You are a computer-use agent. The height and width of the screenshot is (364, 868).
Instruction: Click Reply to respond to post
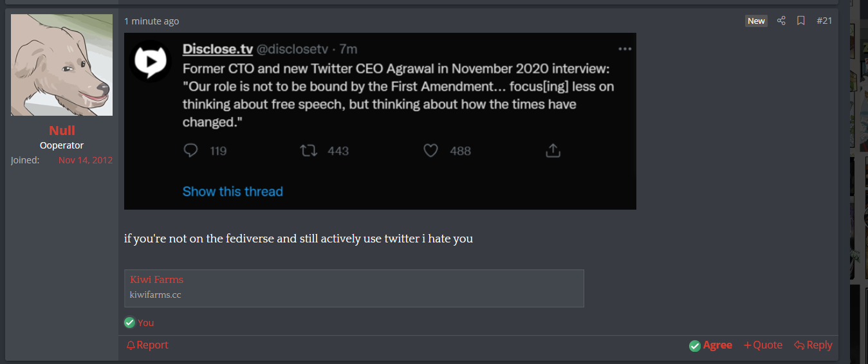point(813,345)
